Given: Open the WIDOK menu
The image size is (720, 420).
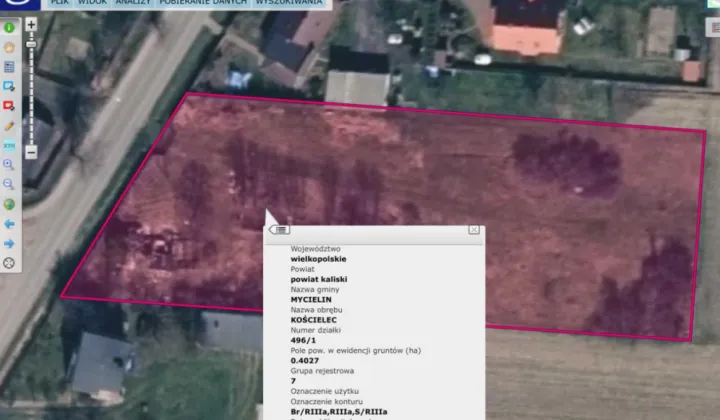Looking at the screenshot, I should pyautogui.click(x=92, y=3).
